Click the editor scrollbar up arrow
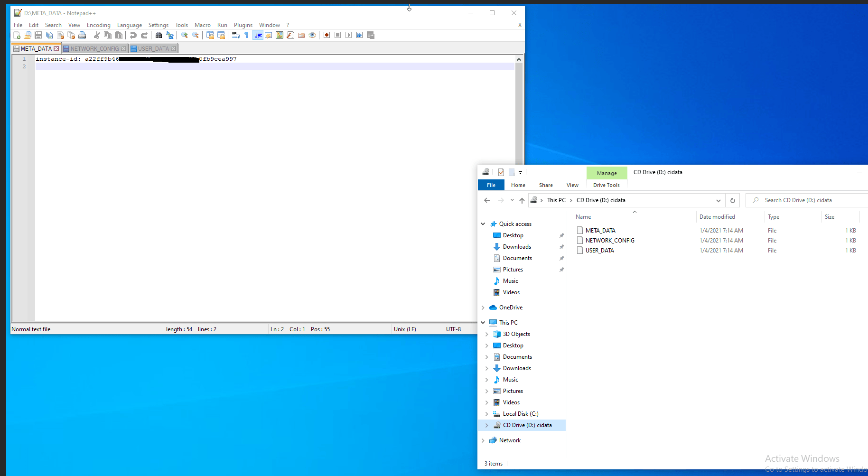Viewport: 868px width, 476px height. coord(519,59)
